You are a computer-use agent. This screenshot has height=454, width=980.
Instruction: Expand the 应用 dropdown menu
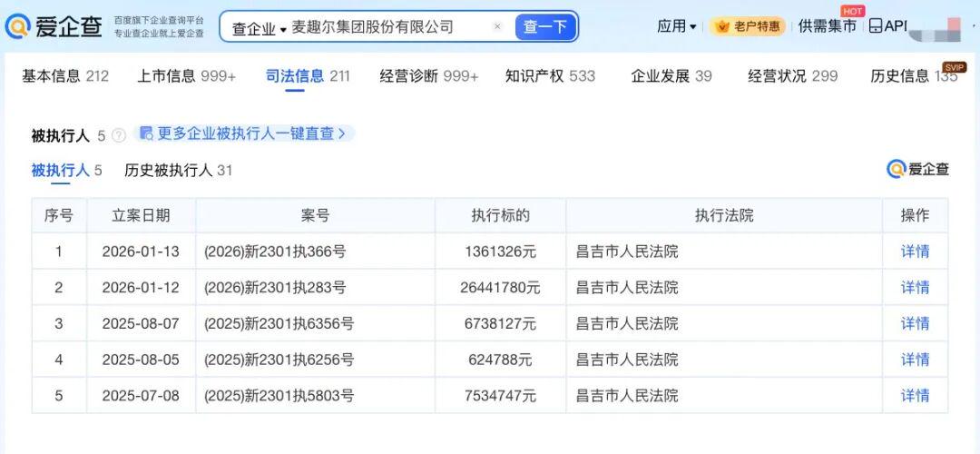pos(677,26)
